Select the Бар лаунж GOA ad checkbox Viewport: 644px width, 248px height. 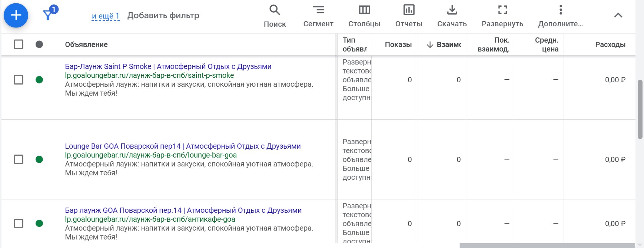click(x=19, y=223)
